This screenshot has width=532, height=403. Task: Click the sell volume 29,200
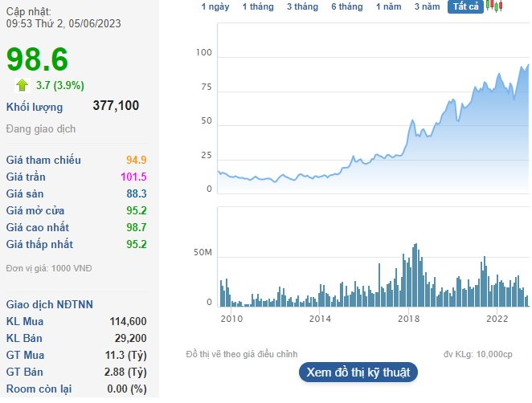(131, 338)
